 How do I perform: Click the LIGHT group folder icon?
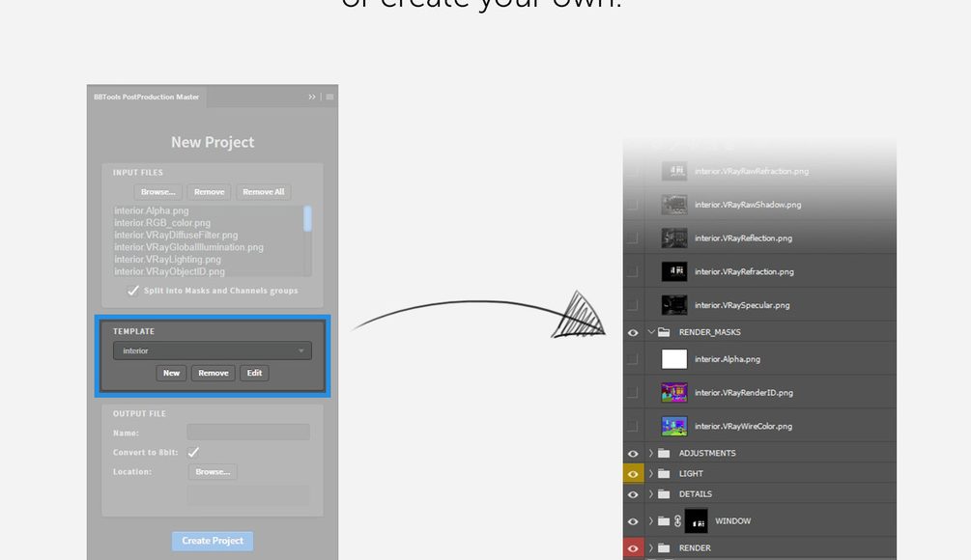[x=664, y=474]
